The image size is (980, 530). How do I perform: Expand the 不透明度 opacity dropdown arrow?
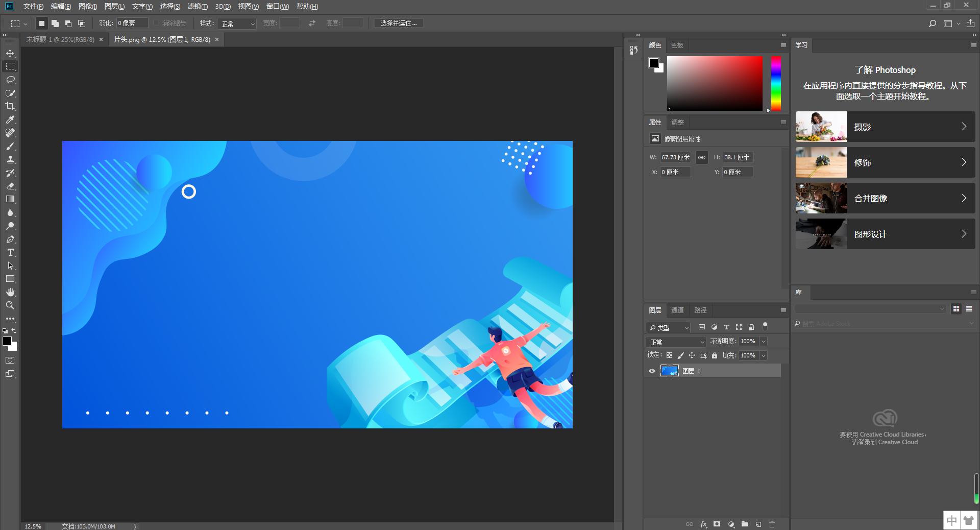[764, 341]
